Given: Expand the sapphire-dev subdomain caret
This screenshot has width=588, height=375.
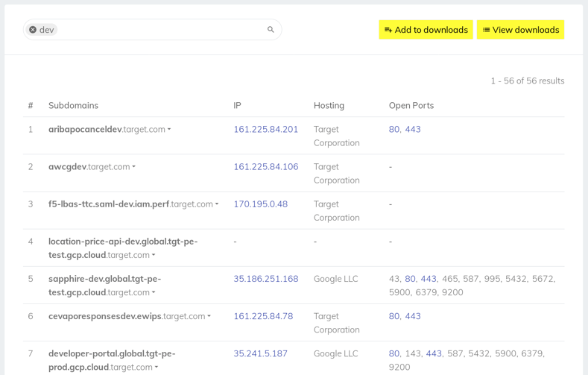Looking at the screenshot, I should coord(154,293).
